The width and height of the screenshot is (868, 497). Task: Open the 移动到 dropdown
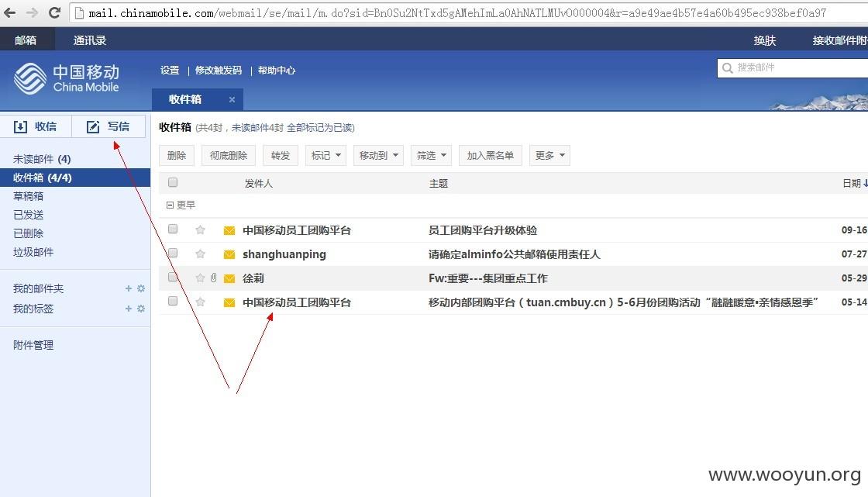coord(379,155)
